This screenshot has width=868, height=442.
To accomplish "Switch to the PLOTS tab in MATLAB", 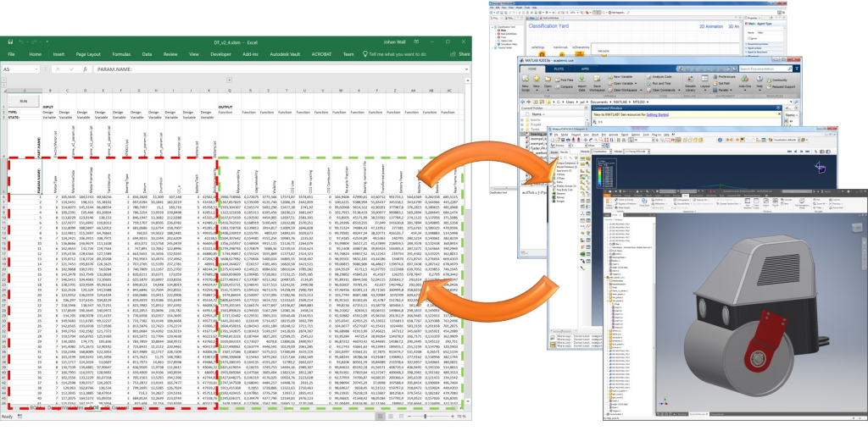I will (558, 69).
